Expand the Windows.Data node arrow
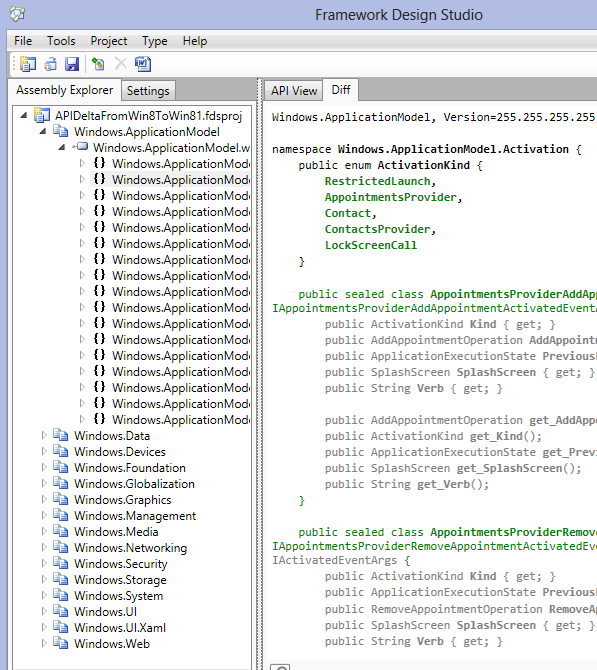 click(44, 435)
